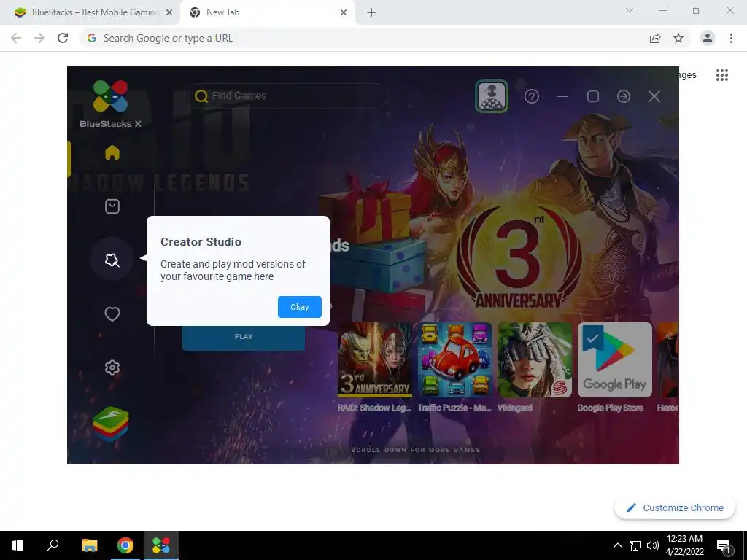The image size is (747, 560).
Task: Reload the current page
Action: pyautogui.click(x=63, y=38)
